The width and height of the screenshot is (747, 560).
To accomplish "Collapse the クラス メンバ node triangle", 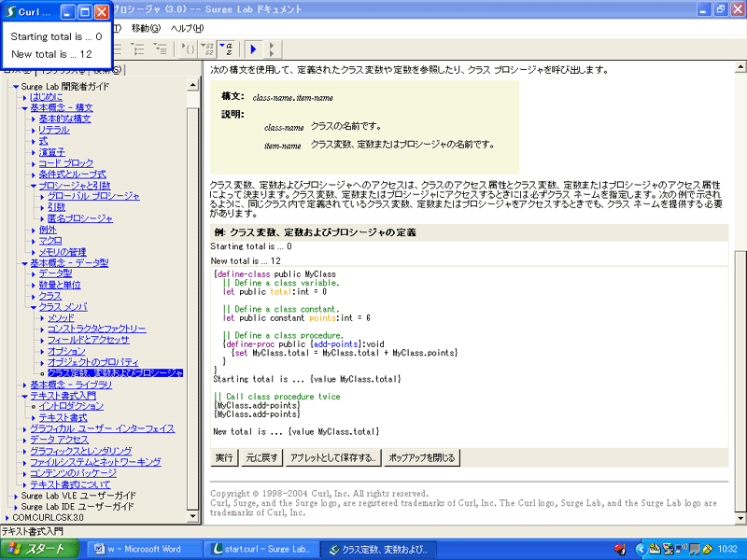I will [34, 308].
